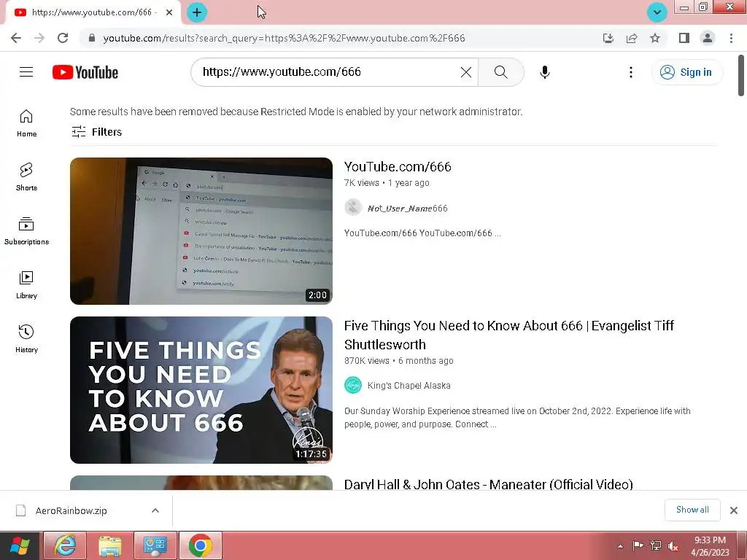Open network tray icon

[x=656, y=545]
